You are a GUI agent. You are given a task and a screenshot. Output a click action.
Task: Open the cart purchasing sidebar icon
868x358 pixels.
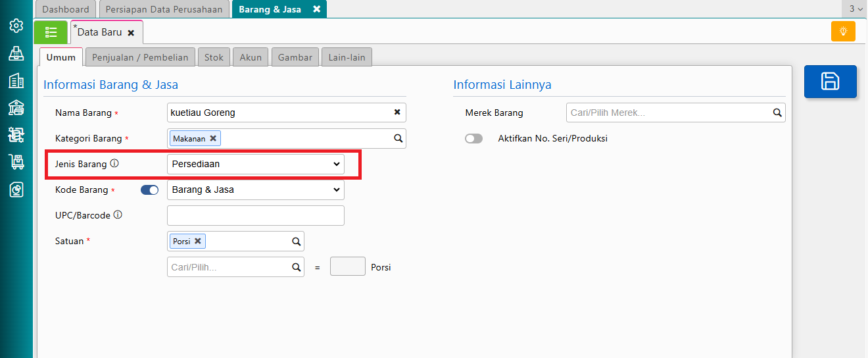pos(16,162)
